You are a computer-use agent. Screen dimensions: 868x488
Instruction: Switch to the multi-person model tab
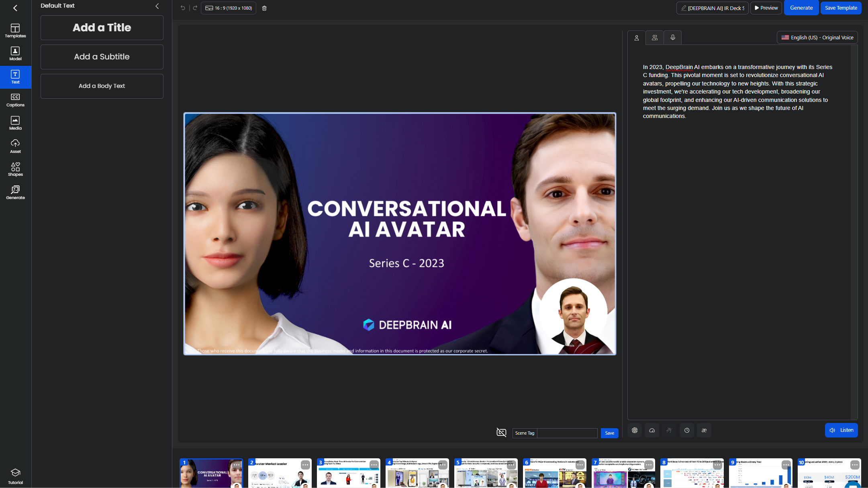click(655, 38)
